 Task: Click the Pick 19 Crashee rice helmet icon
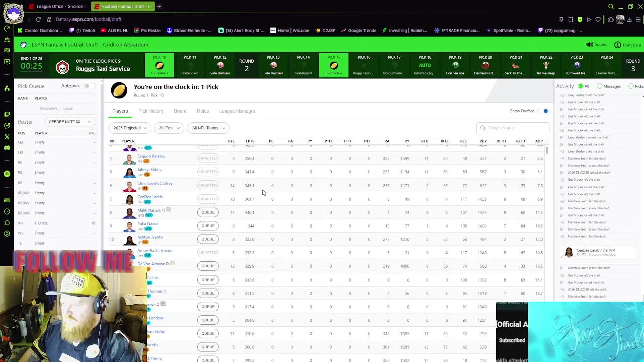coord(455,65)
